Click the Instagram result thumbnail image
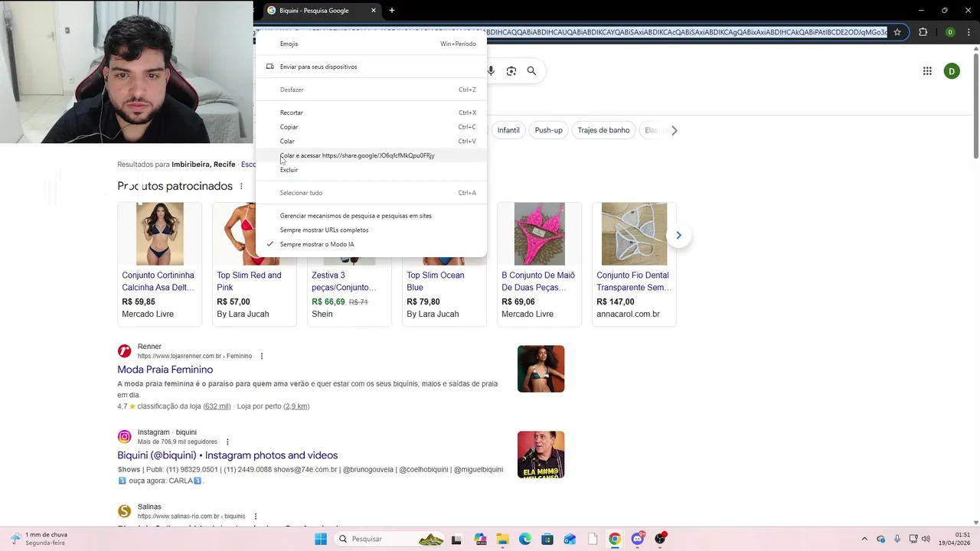 pos(541,455)
